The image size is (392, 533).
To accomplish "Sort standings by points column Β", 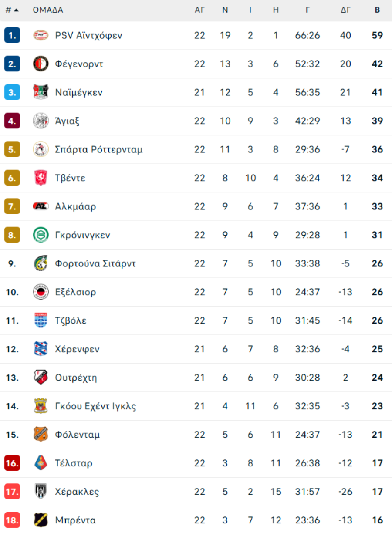I will point(377,10).
